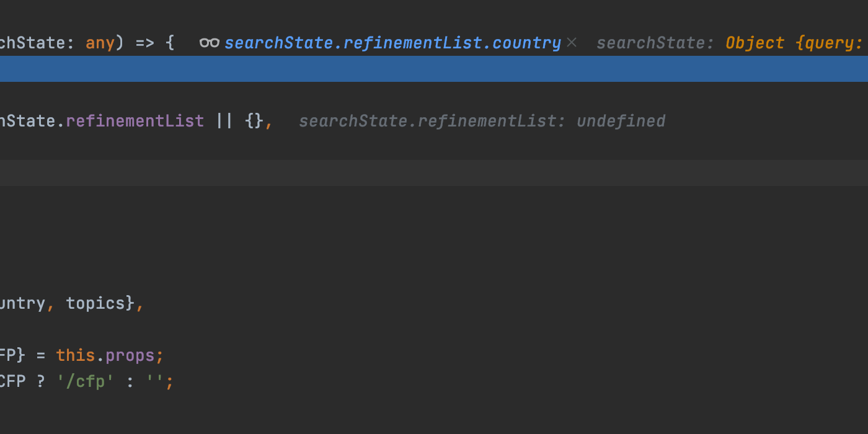
Task: Remove the searchState.refinementList.country inline watch
Action: [x=572, y=43]
